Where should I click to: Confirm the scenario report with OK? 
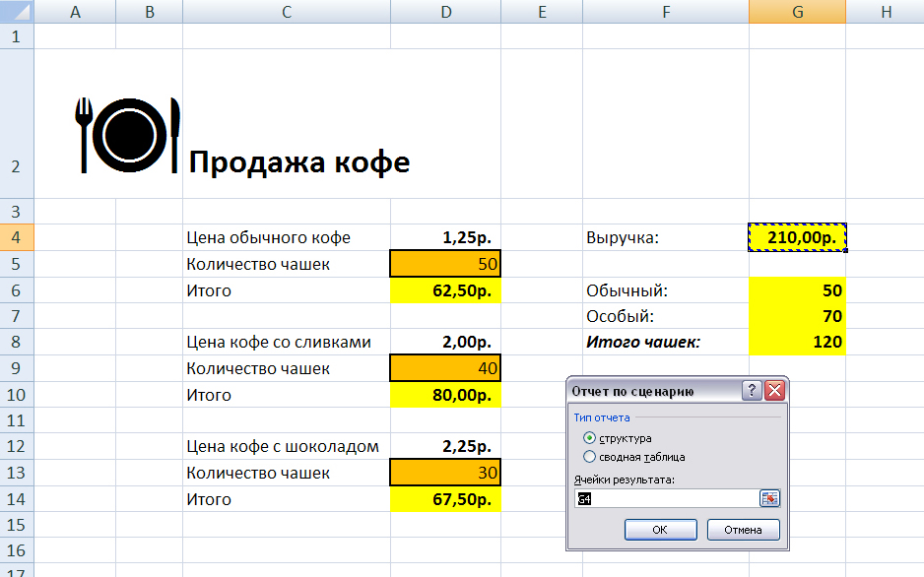pyautogui.click(x=661, y=530)
